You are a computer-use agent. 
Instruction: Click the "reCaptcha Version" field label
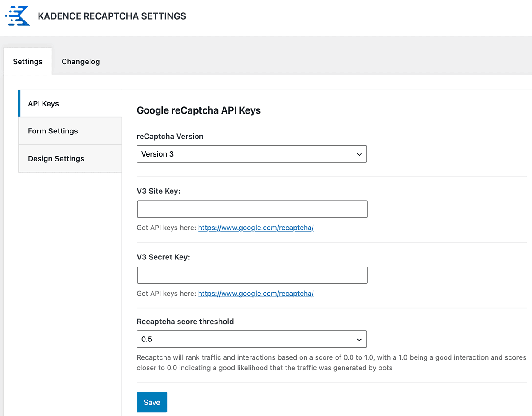pyautogui.click(x=170, y=137)
